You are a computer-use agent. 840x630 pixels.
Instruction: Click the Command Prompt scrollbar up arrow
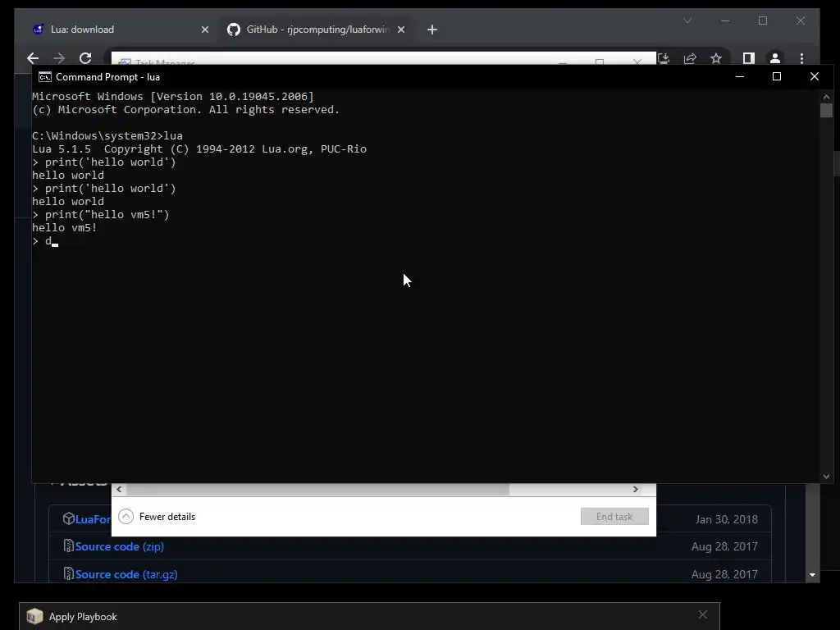826,97
